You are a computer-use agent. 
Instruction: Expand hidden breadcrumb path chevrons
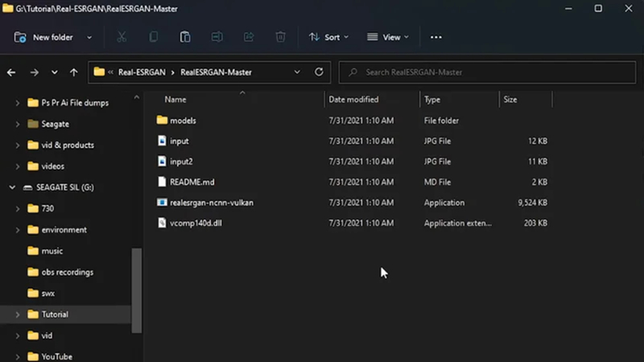point(110,72)
